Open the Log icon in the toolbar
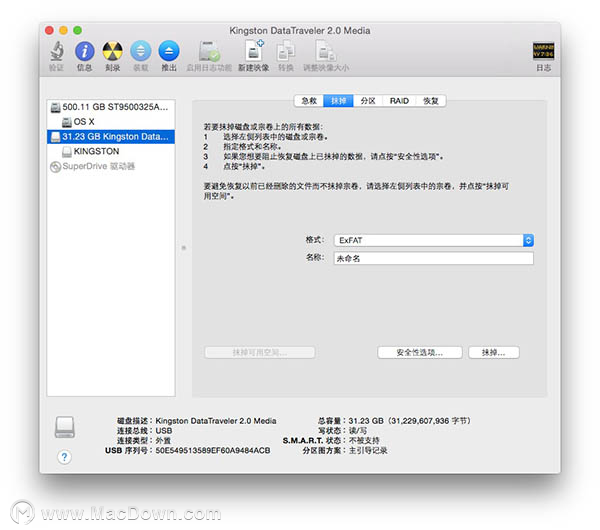This screenshot has width=600, height=530. pyautogui.click(x=543, y=51)
